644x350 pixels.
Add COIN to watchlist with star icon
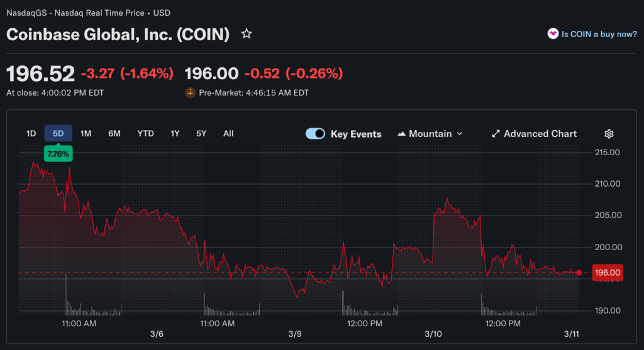pyautogui.click(x=247, y=34)
